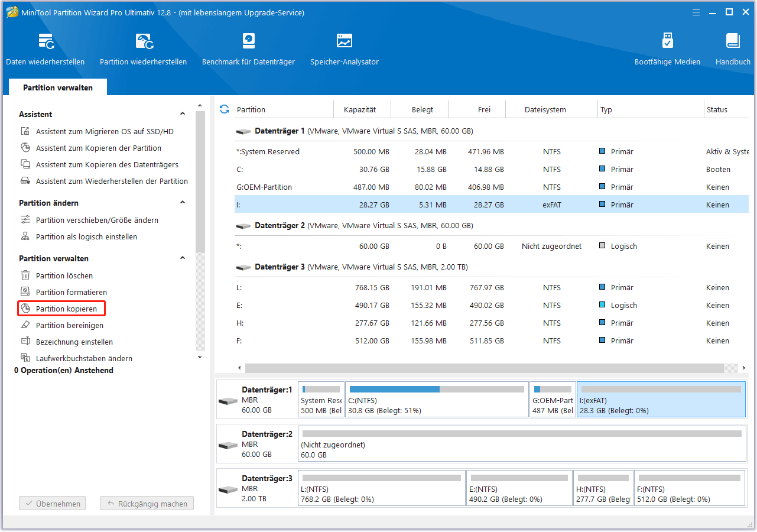This screenshot has height=532, width=757.
Task: Open Daten wiederherstellen tool
Action: (x=46, y=49)
